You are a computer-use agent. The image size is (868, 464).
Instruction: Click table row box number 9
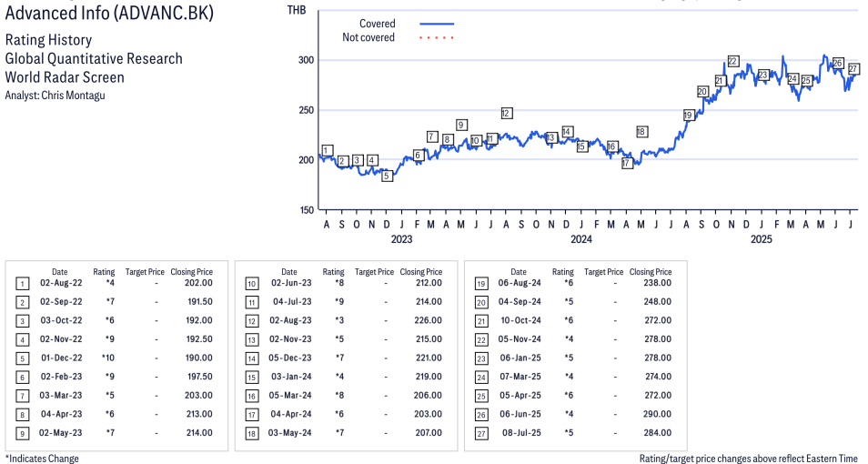(x=22, y=434)
